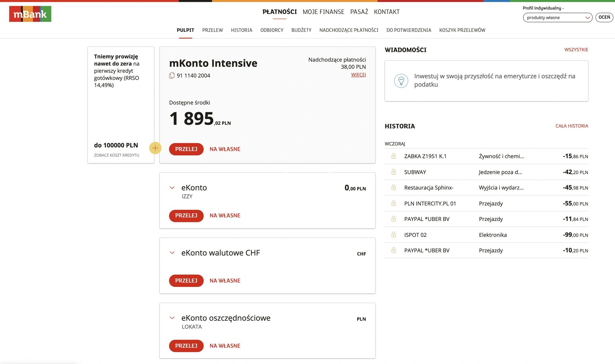
Task: Click PRZELEJ on eKonto walutowe CHF
Action: 186,281
